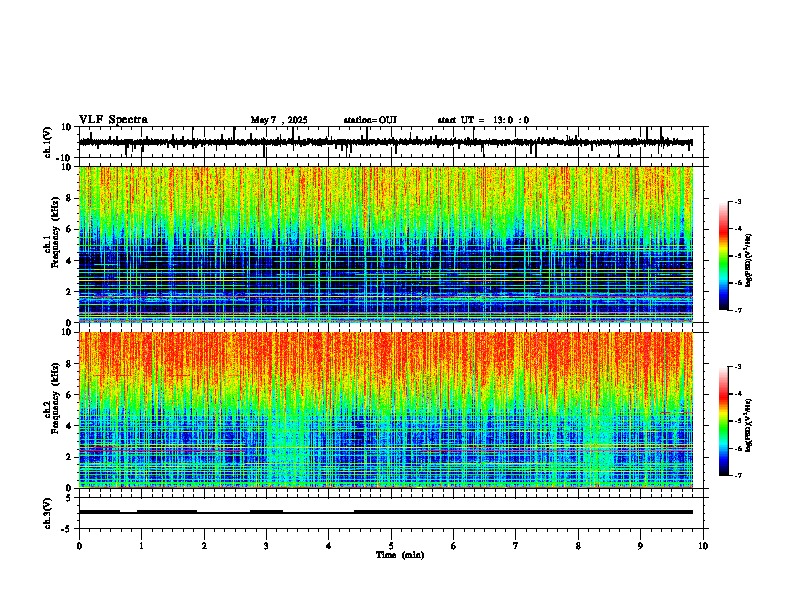792x612 pixels.
Task: Click the 'ch.1(V)' axis label
Action: point(48,142)
